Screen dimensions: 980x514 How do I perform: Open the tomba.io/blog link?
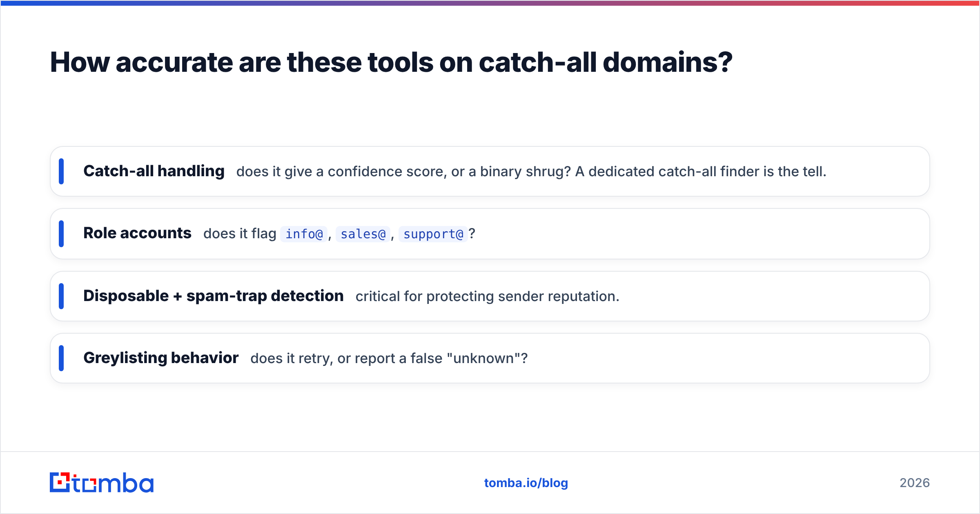(526, 483)
